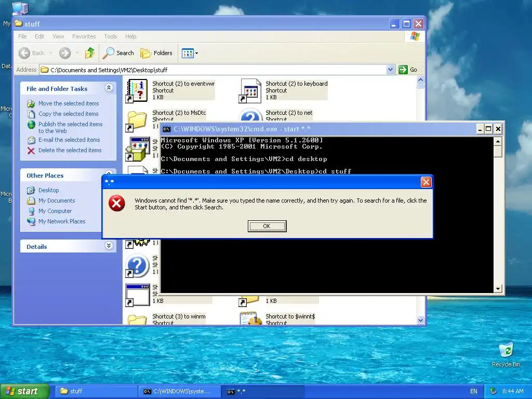Click the E-mail envelope icon

click(x=31, y=140)
